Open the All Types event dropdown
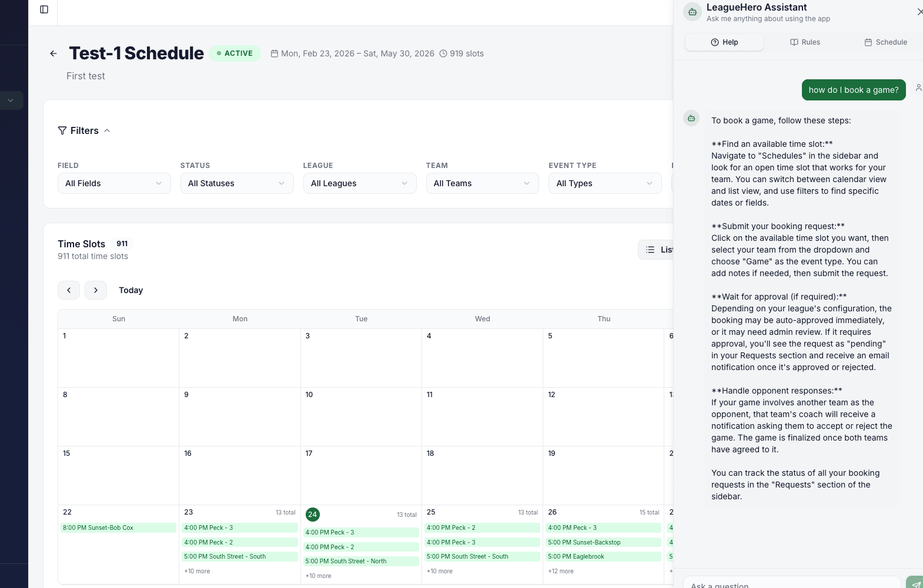 (605, 183)
